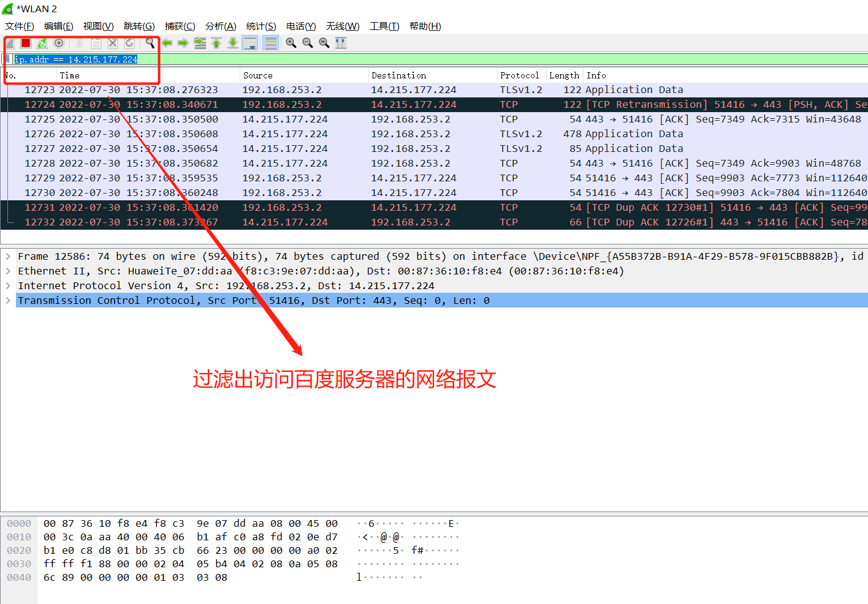Open the 无线(W) menu
Screen dimensions: 868x604
pyautogui.click(x=343, y=26)
